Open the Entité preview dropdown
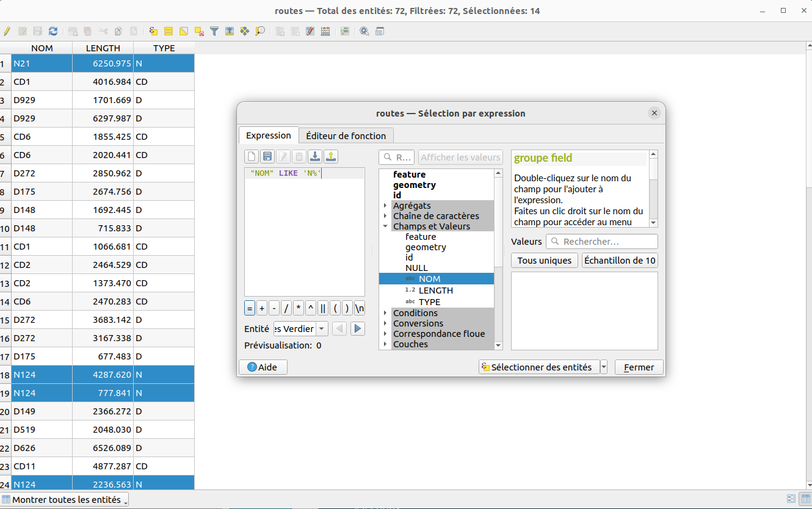The width and height of the screenshot is (812, 509). [x=301, y=329]
